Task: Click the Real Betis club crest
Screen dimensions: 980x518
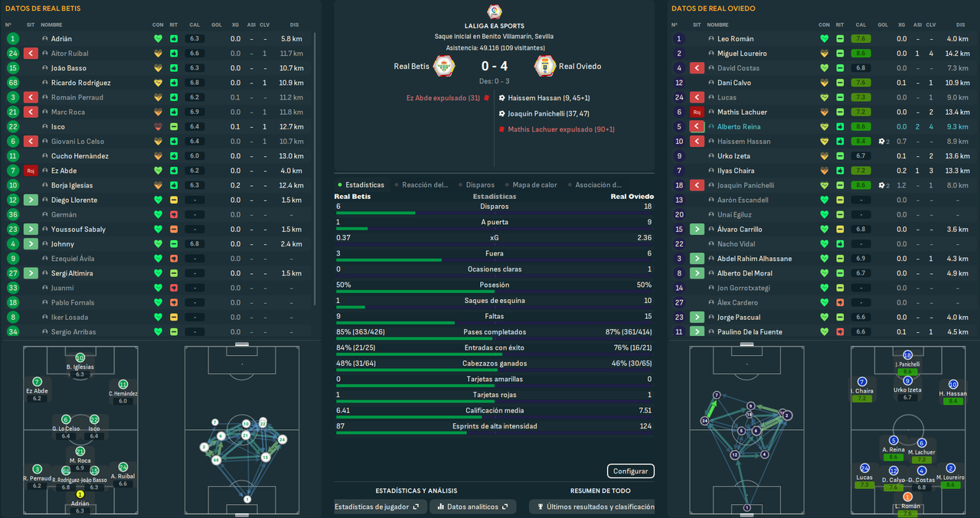Action: [443, 66]
